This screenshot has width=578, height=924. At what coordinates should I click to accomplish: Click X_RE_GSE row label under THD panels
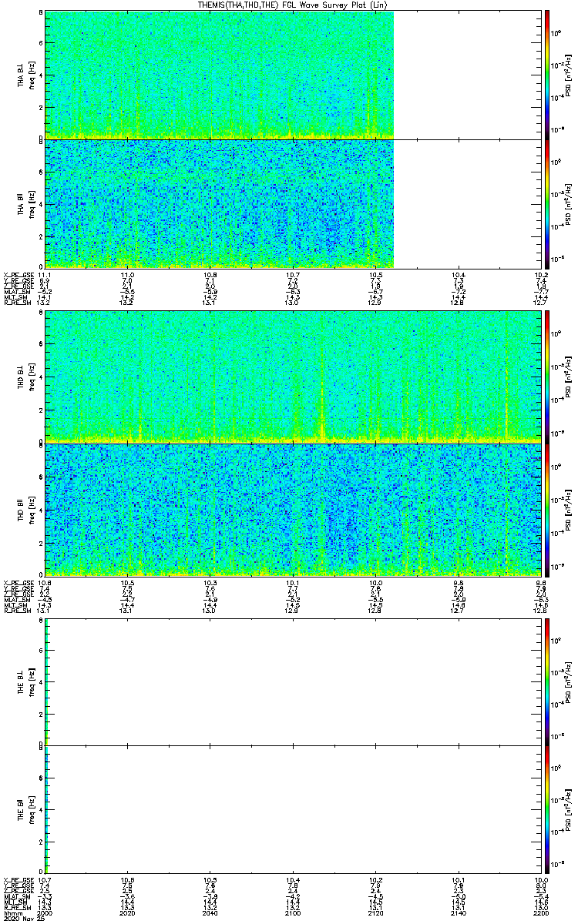(18, 582)
